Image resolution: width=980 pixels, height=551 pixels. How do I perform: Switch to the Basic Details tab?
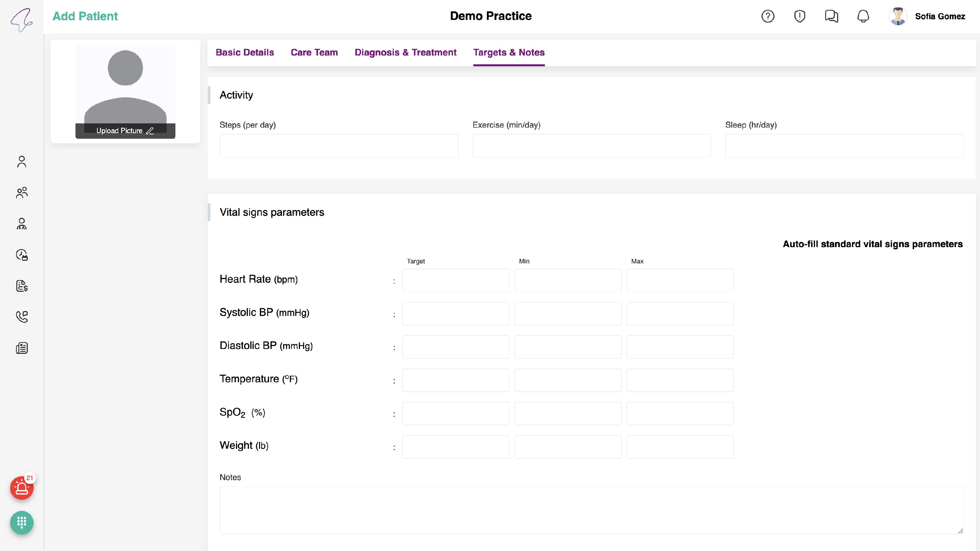point(245,53)
